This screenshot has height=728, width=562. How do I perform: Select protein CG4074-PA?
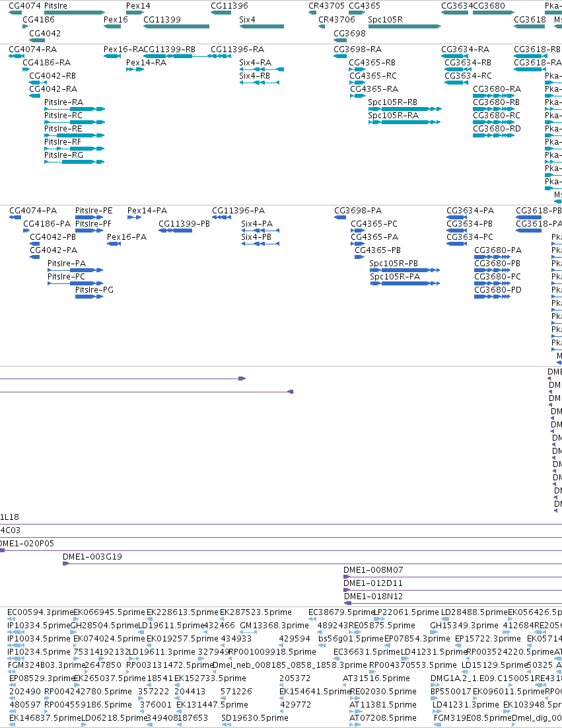click(33, 210)
